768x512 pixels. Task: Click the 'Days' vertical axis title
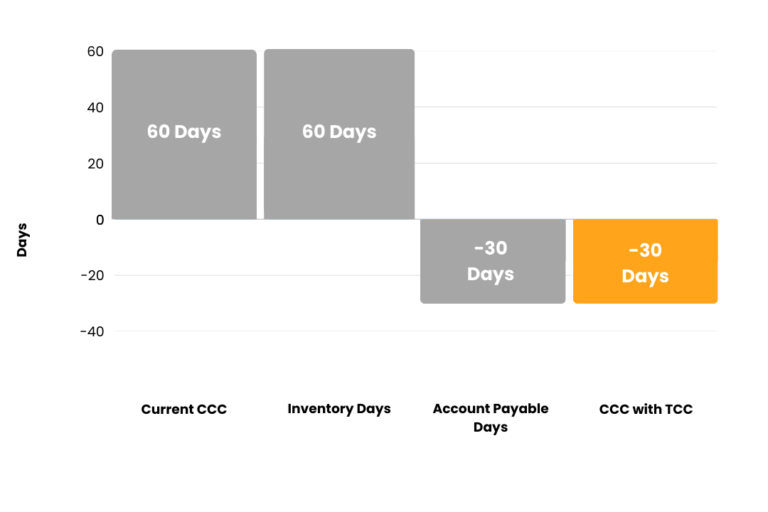(22, 240)
